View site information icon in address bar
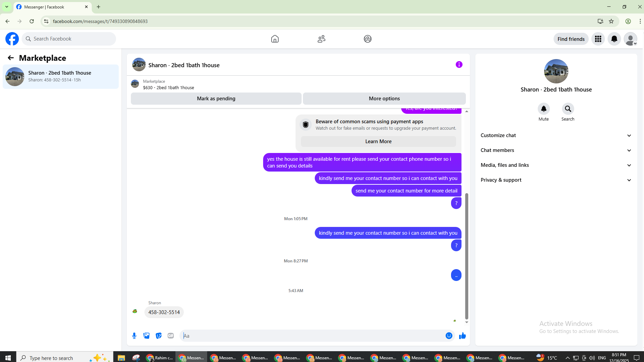 click(x=46, y=21)
